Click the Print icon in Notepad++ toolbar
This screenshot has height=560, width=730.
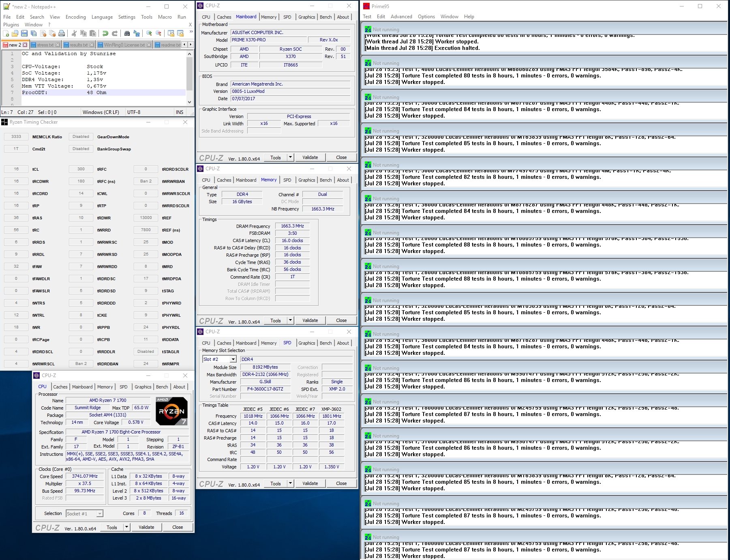[x=62, y=33]
